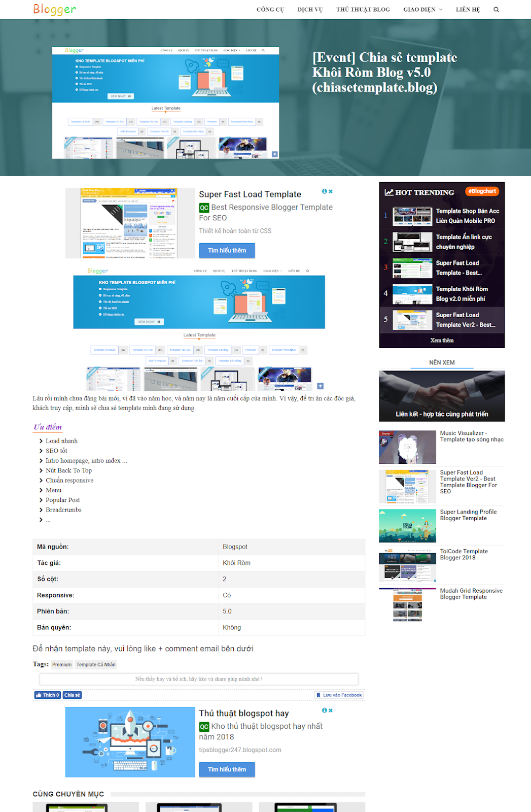531x812 pixels.
Task: Open Super Landing Profile Blogger Template link
Action: (x=468, y=515)
